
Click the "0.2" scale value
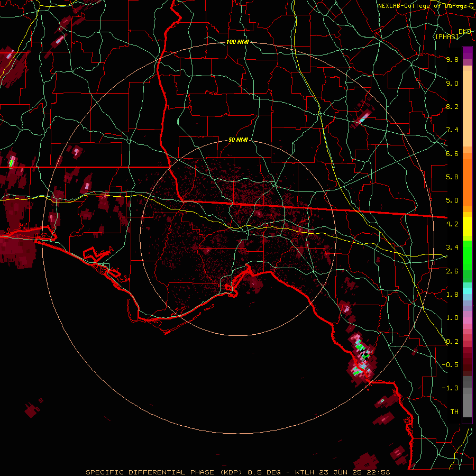coord(452,342)
